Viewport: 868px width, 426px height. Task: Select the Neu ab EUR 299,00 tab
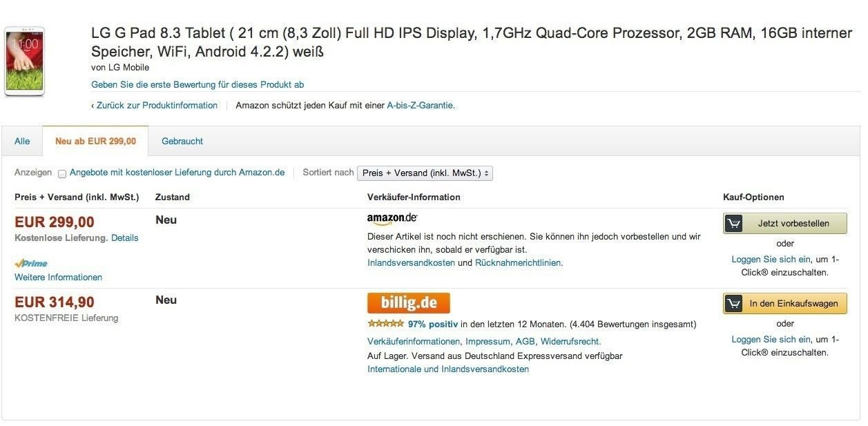tap(95, 142)
